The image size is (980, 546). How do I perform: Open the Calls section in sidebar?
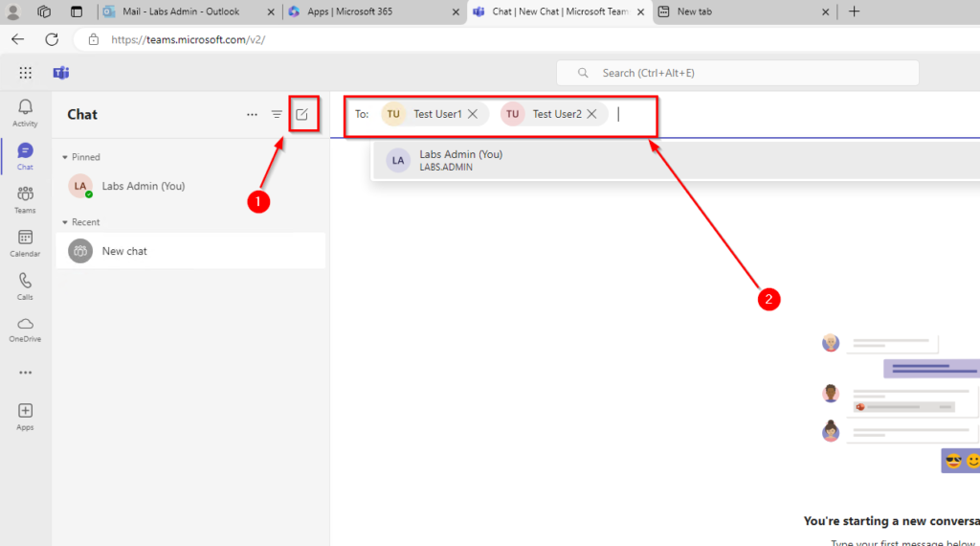click(25, 286)
